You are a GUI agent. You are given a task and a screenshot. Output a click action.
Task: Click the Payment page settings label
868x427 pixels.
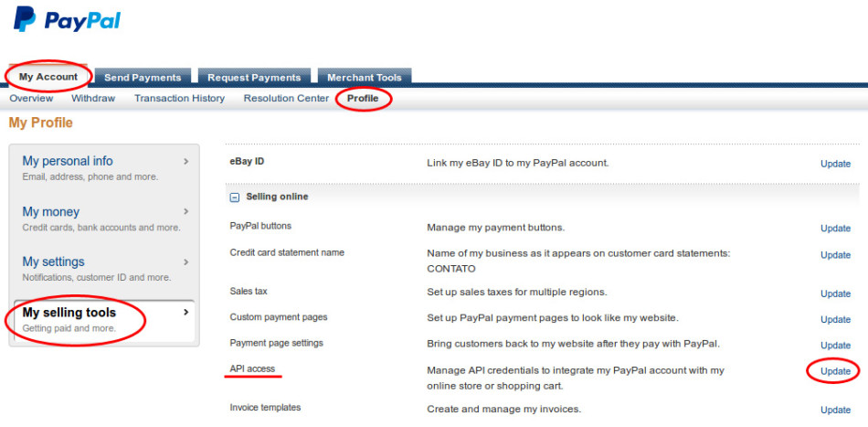click(276, 343)
